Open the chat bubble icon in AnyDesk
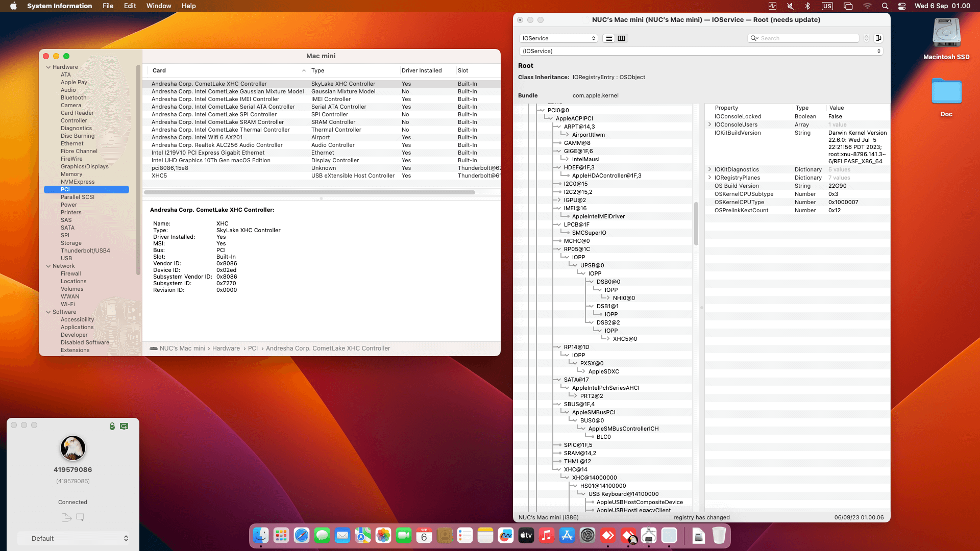 click(x=80, y=517)
